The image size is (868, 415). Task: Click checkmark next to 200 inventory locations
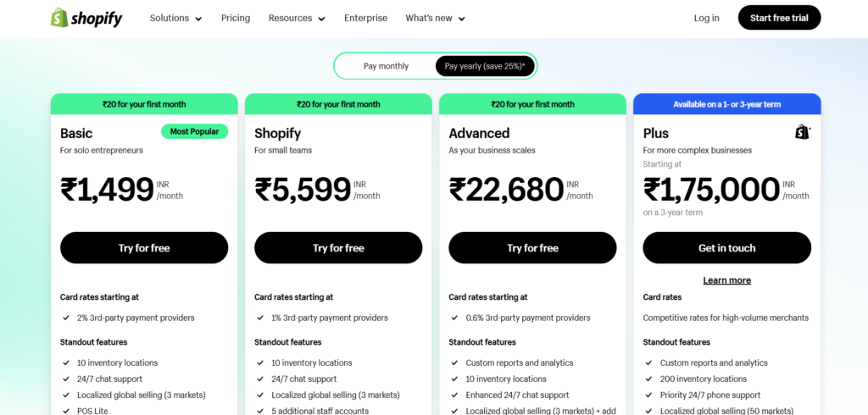point(648,379)
